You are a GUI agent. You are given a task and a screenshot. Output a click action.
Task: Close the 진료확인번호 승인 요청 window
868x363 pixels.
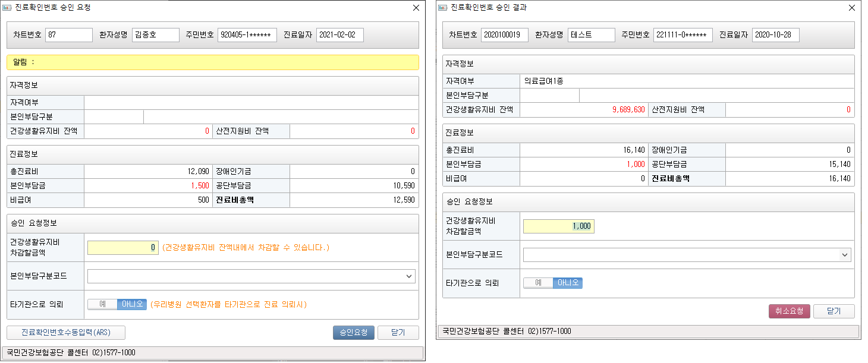(x=416, y=8)
